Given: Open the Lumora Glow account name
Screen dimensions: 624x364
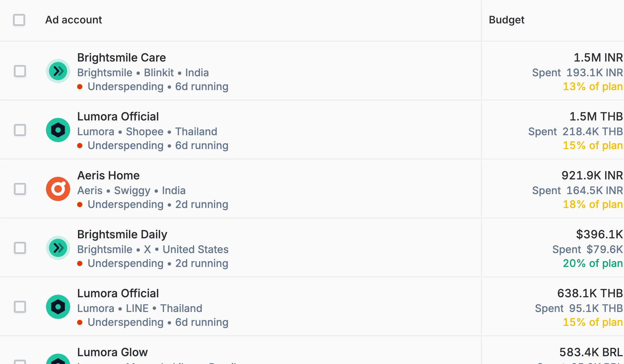Looking at the screenshot, I should [112, 352].
